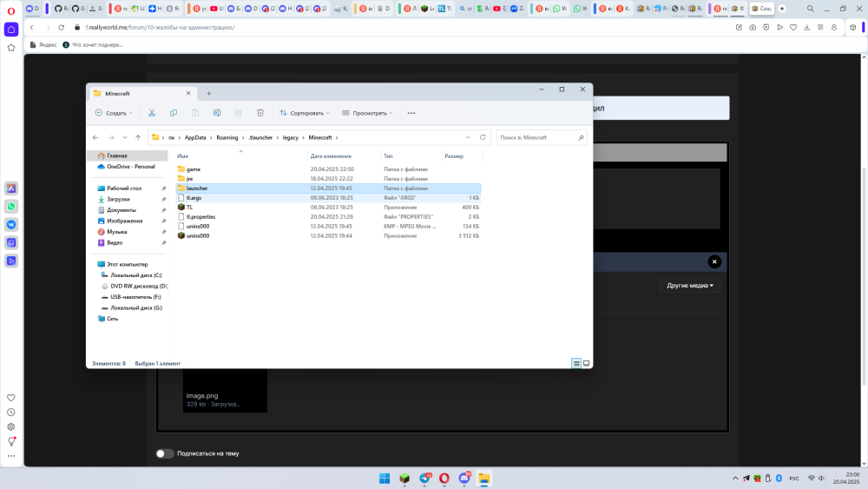868x489 pixels.
Task: Click 'AppData' in breadcrumb path
Action: coord(194,137)
